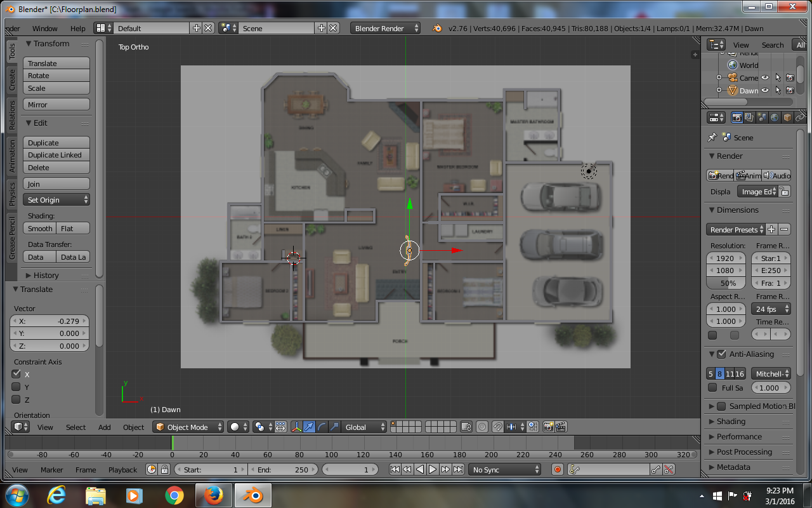Switch to the Create toolshelf tab

11,80
